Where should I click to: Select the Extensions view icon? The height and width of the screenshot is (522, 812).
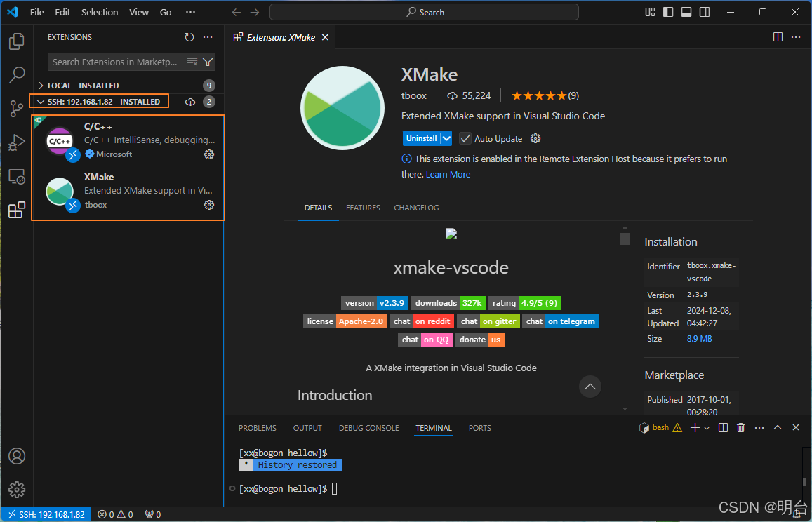click(x=17, y=210)
